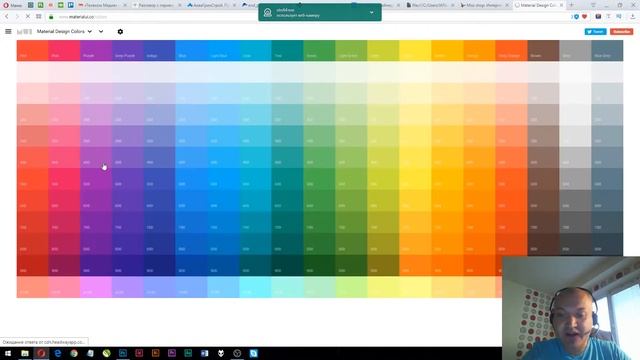The width and height of the screenshot is (640, 360).
Task: Launch Google Chrome from the taskbar
Action: click(x=74, y=353)
